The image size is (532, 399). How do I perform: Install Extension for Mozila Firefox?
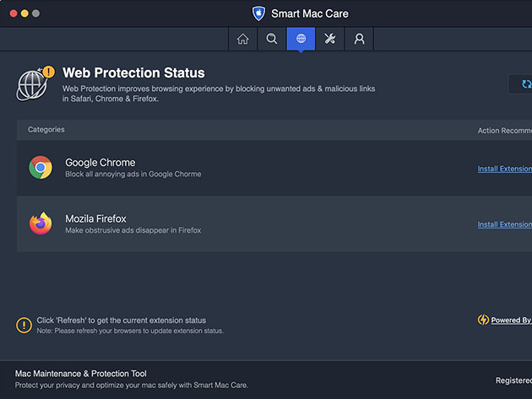pyautogui.click(x=504, y=224)
